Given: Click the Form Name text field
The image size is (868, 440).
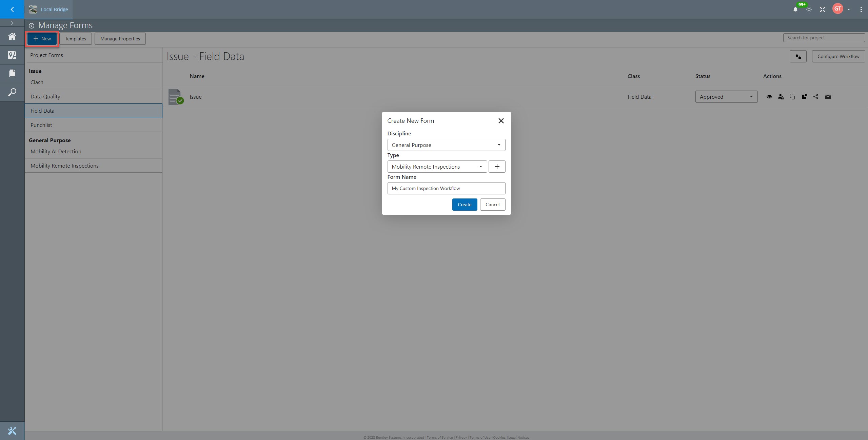Looking at the screenshot, I should tap(446, 188).
